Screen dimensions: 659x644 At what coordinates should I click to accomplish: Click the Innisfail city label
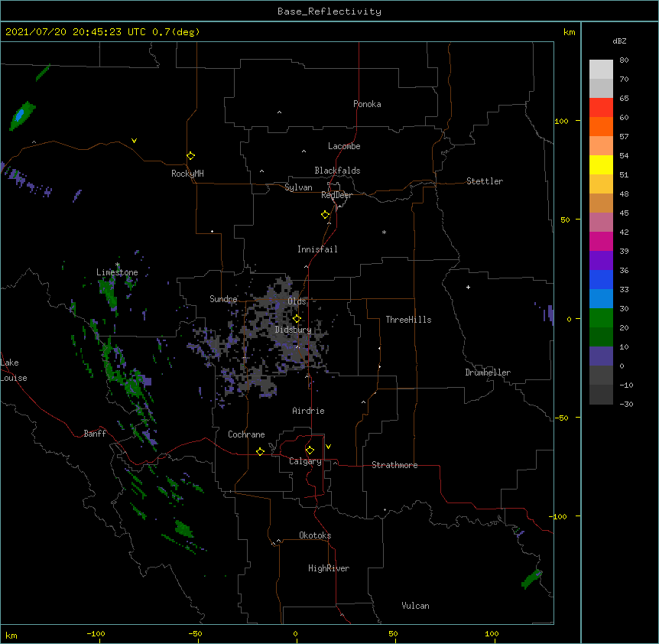pos(317,249)
